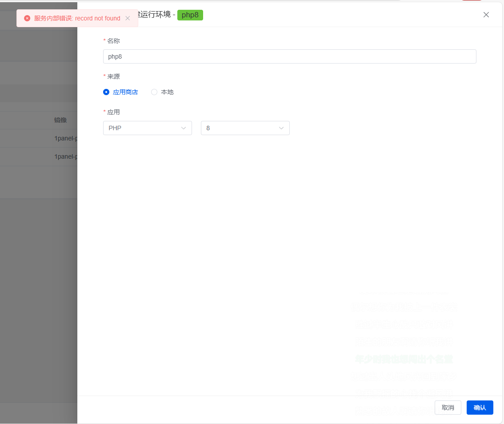Click the 服务内部错误 error message text

point(77,18)
